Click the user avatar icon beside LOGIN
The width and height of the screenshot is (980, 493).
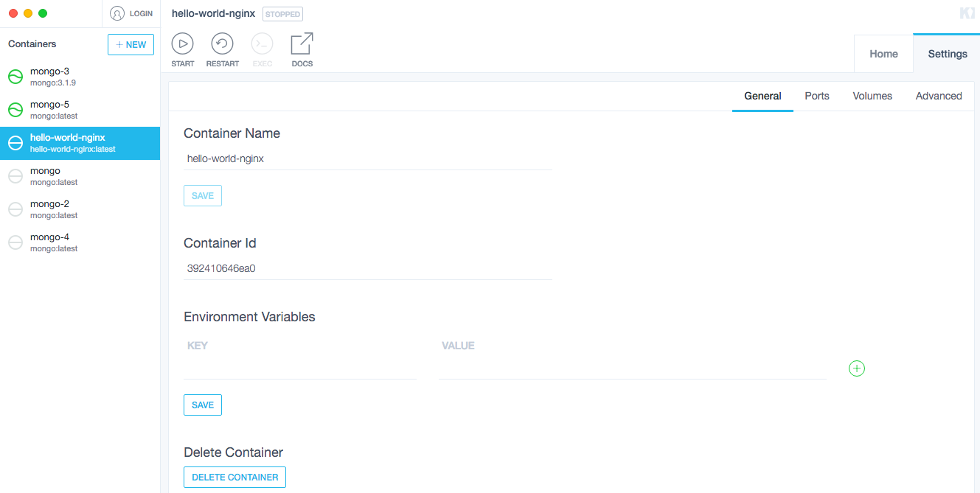pyautogui.click(x=118, y=13)
